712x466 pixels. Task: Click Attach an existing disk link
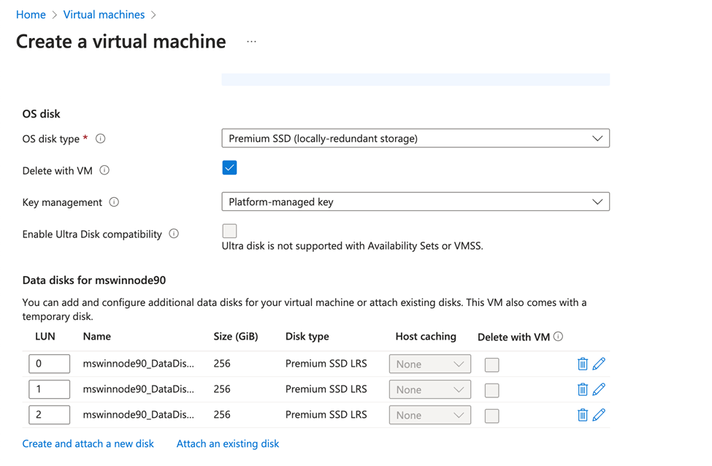pyautogui.click(x=227, y=443)
